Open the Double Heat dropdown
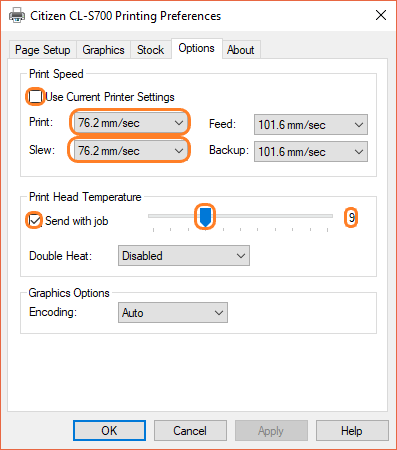 (x=184, y=256)
